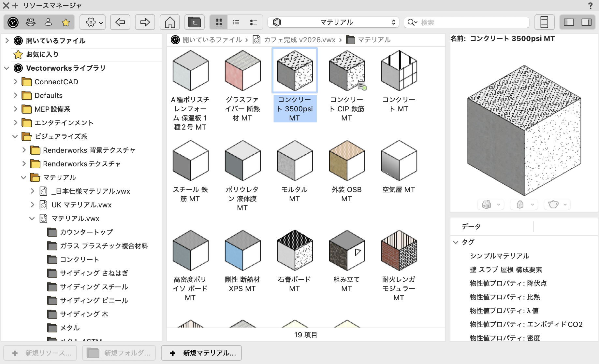Open the help question mark icon
Viewport: 599px width, 364px height.
[590, 6]
